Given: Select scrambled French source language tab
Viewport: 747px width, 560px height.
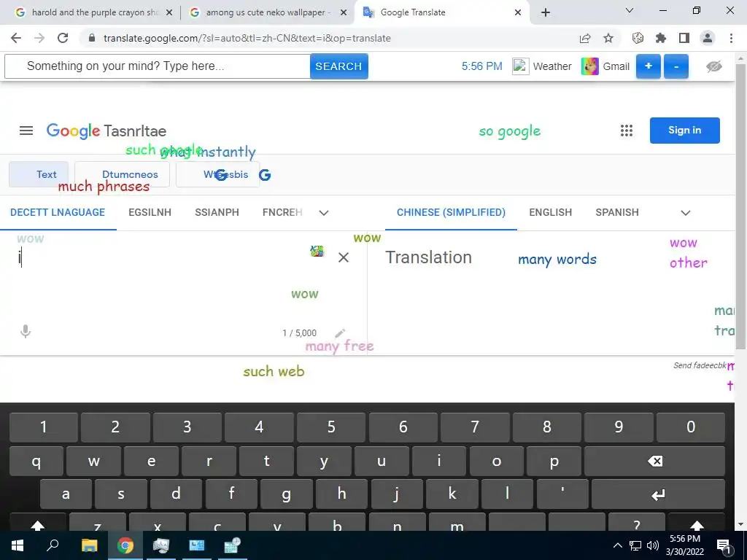Looking at the screenshot, I should tap(282, 212).
